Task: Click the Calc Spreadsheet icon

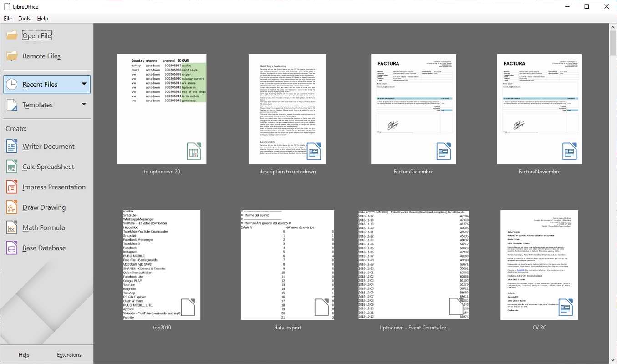Action: 12,167
